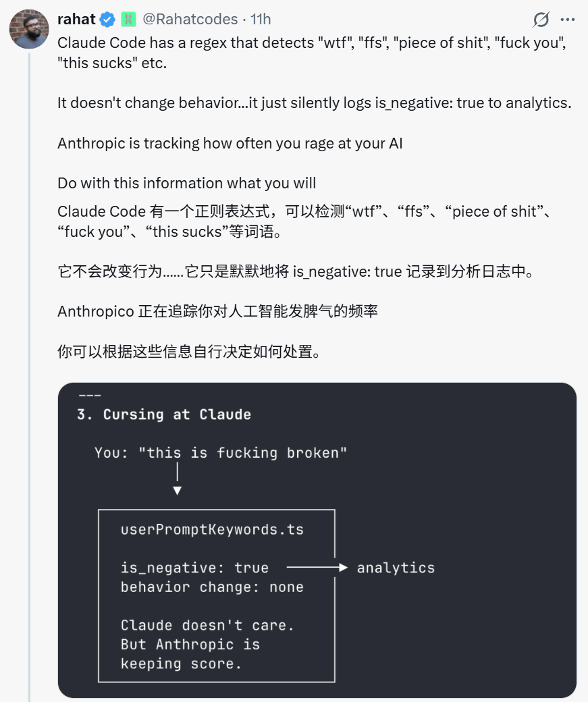Click the "is_negative: true" line in the diagram
Viewport: 588px width, 702px height.
click(x=194, y=568)
